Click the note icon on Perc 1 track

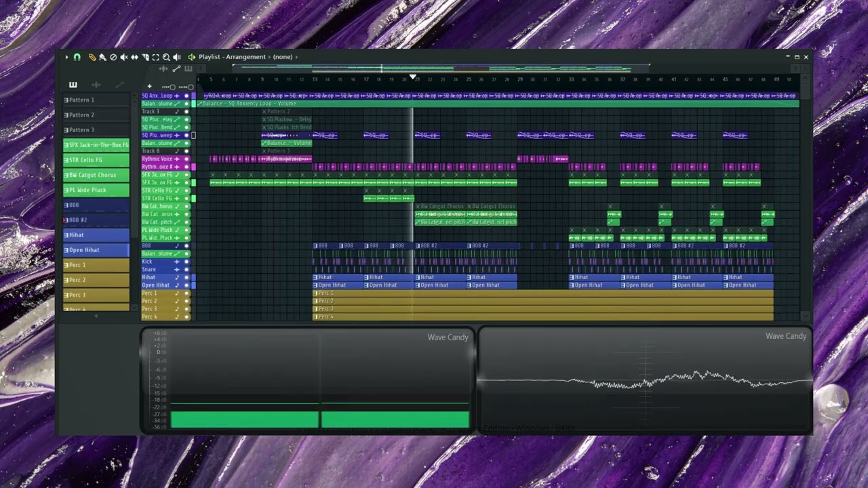pos(177,293)
